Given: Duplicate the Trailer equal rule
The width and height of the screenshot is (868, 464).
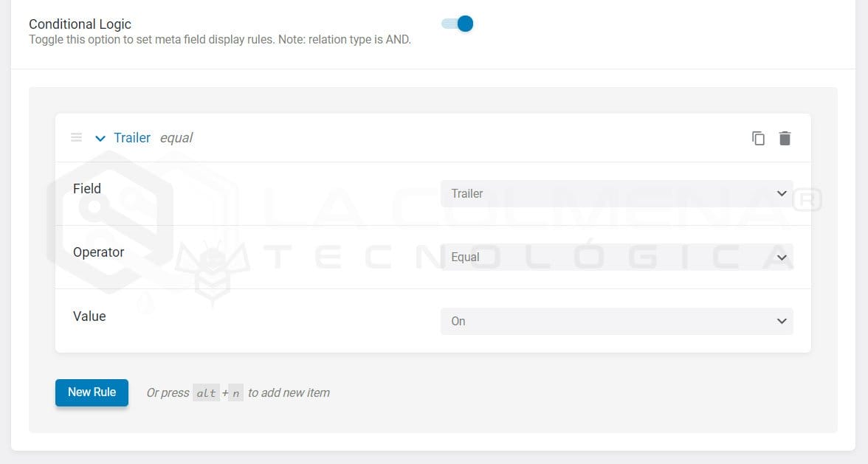Looking at the screenshot, I should (x=758, y=138).
